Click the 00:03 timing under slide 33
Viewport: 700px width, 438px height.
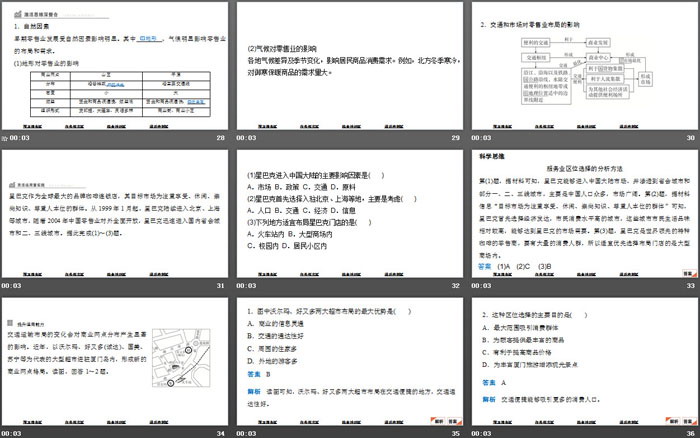481,286
